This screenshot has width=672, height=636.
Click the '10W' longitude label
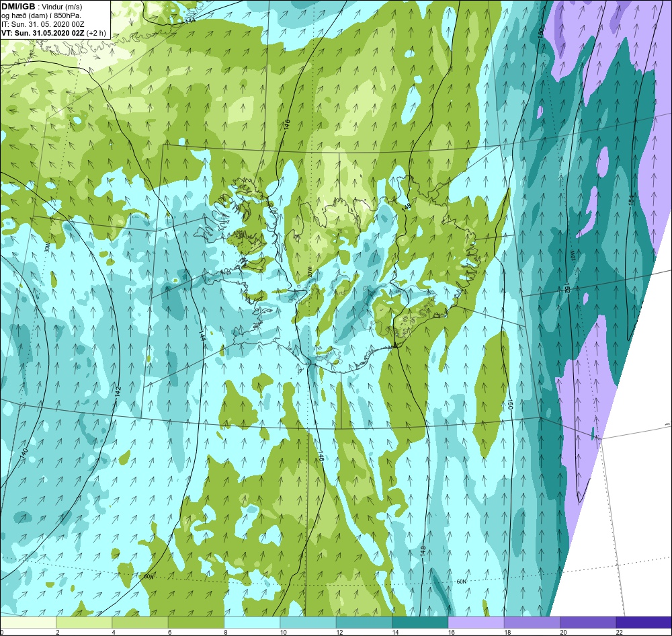[573, 256]
